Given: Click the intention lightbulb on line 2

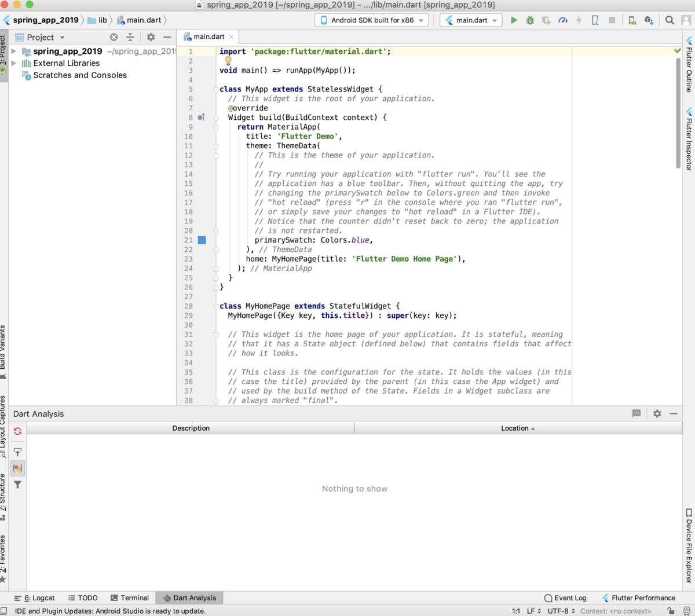Looking at the screenshot, I should [228, 60].
